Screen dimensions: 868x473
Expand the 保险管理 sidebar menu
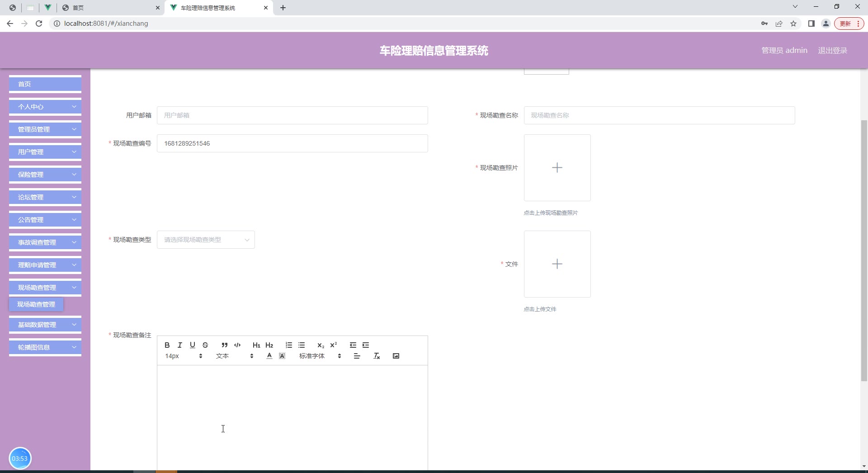point(45,175)
